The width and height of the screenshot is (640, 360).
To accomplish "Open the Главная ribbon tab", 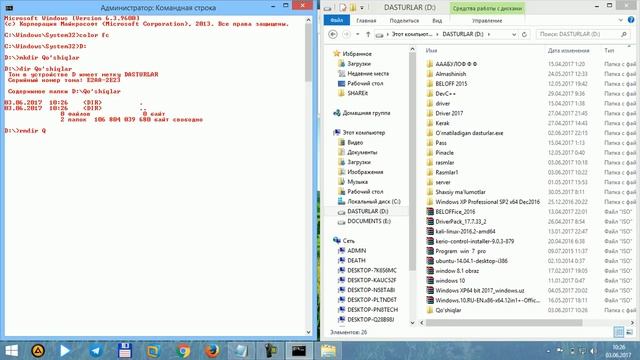I will [366, 20].
